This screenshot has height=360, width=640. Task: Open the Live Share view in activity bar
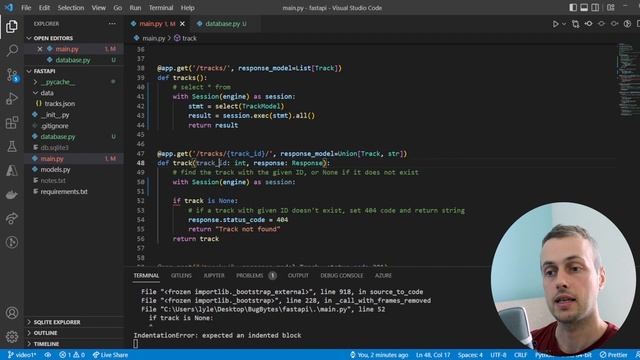coord(12,218)
